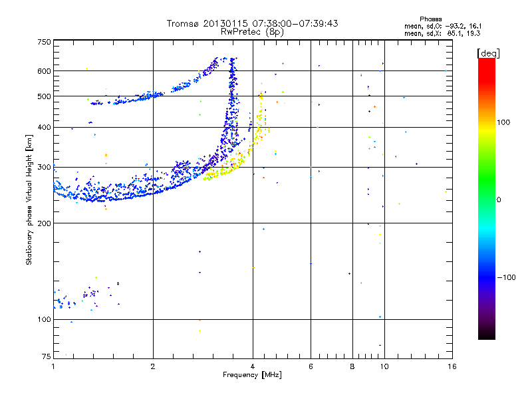The image size is (532, 399).
Task: Click the colorbar tick label '-100'
Action: click(506, 277)
